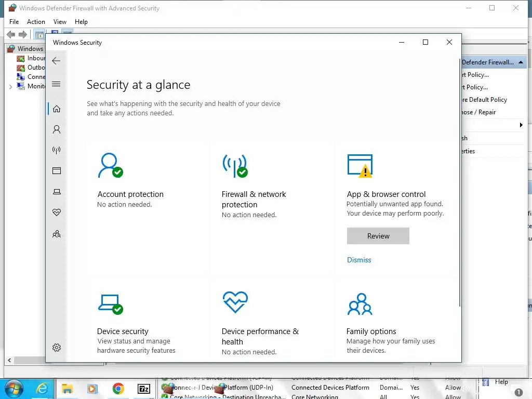This screenshot has width=532, height=399.
Task: Open Firewall & network sidebar icon
Action: tap(57, 150)
